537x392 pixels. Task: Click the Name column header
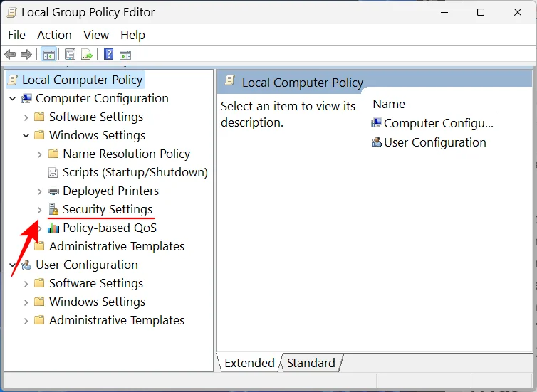(389, 104)
